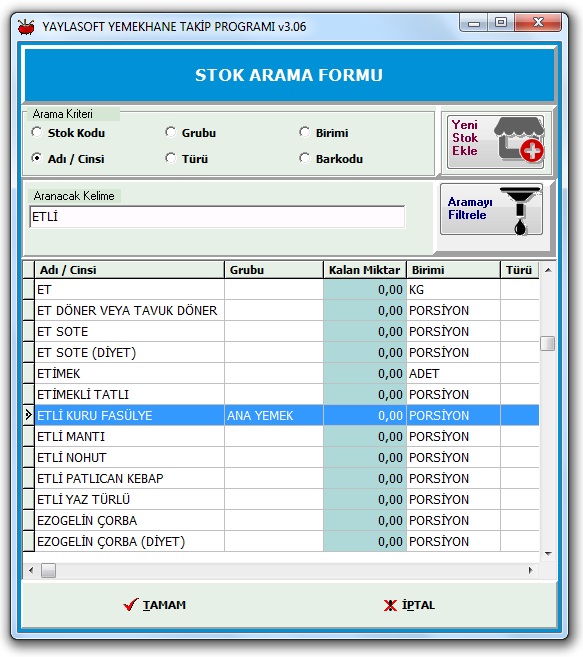Click the horizontal scrollbar right arrow

tap(531, 570)
